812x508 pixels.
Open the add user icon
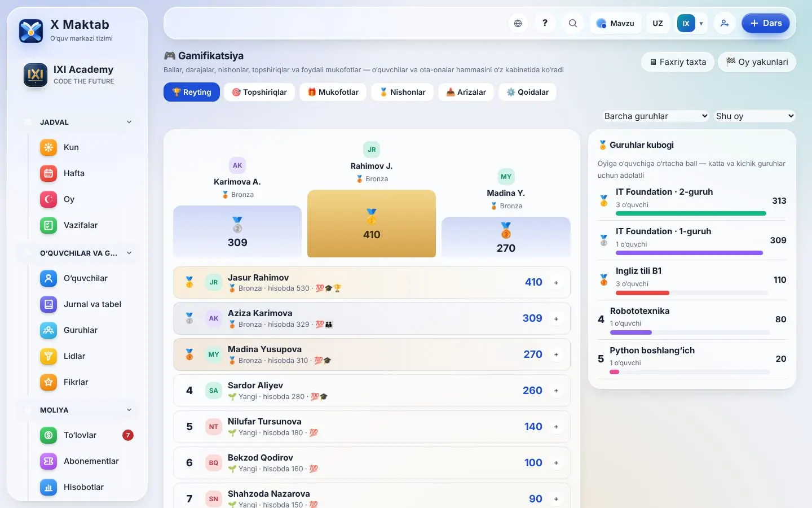tap(725, 23)
